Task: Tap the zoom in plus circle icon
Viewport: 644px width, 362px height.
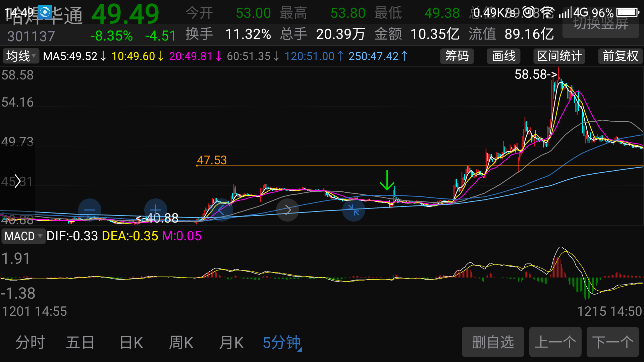Action: click(x=156, y=210)
